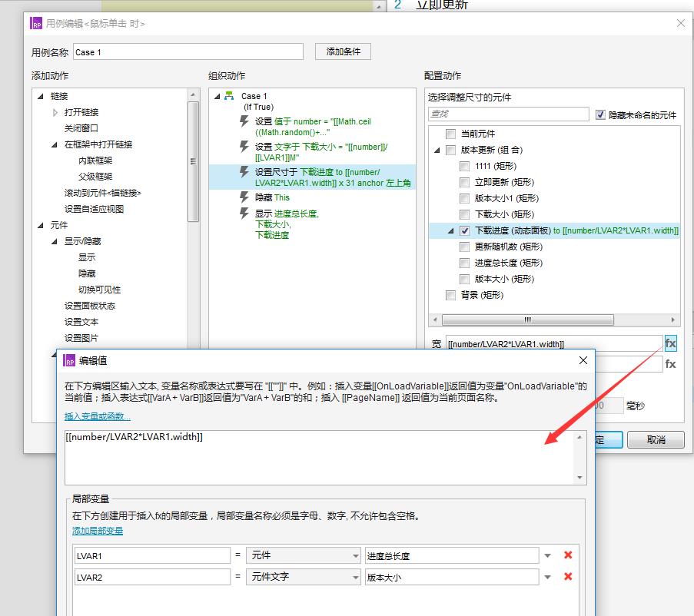Select 关闭窗口 action
The height and width of the screenshot is (616, 694).
point(81,128)
